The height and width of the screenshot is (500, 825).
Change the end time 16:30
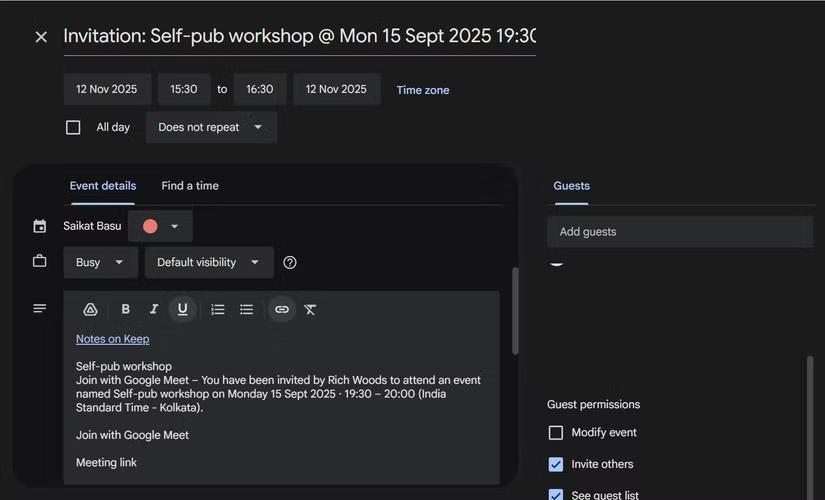click(x=260, y=89)
